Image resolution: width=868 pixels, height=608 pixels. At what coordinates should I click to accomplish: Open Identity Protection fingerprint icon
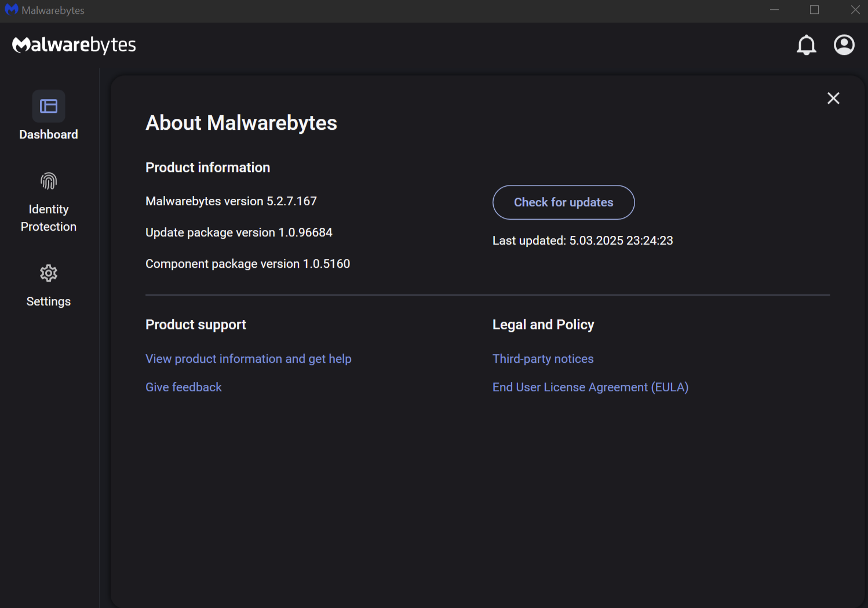(x=49, y=181)
